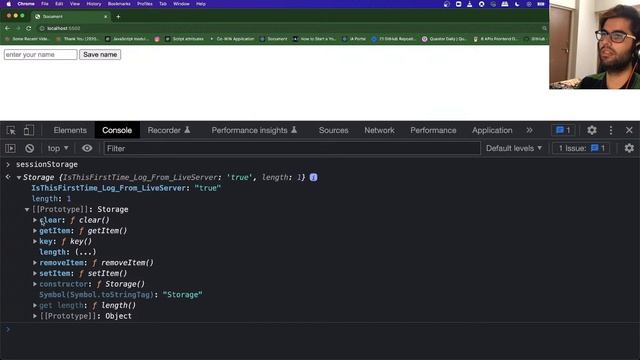
Task: Expand the removeItem function entry
Action: pos(35,262)
